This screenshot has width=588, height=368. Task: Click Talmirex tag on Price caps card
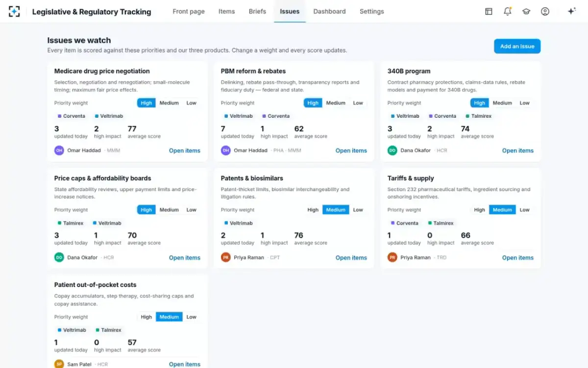pos(71,223)
